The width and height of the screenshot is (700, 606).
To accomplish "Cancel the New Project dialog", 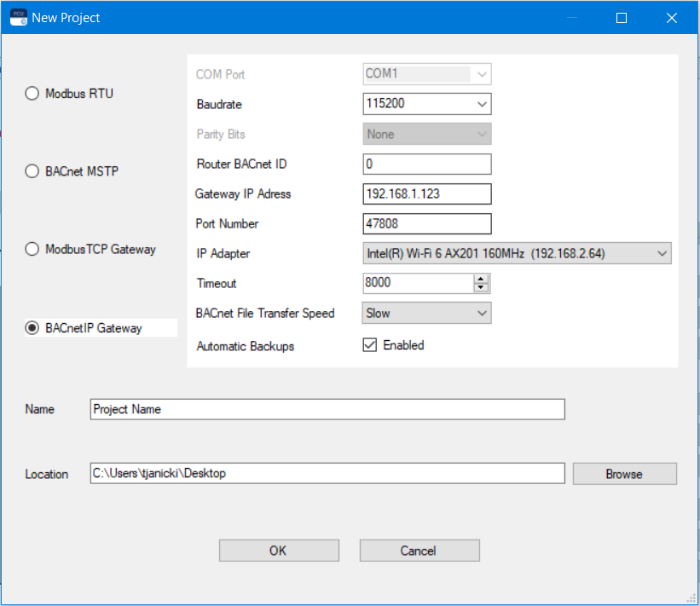I will tap(419, 550).
